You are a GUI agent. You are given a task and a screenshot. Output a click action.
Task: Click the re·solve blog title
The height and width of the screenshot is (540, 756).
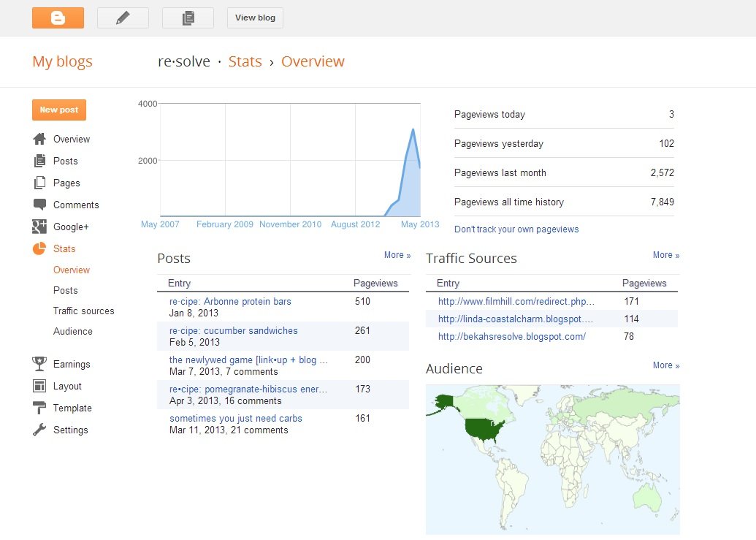coord(184,61)
